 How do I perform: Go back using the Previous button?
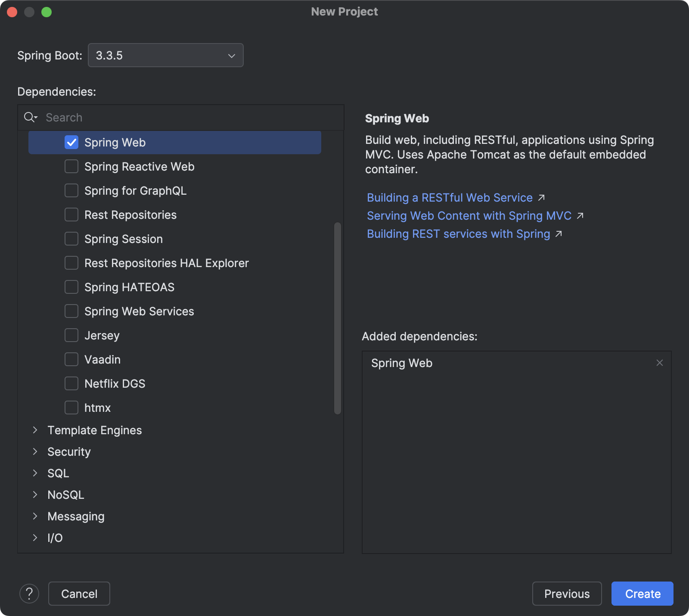click(567, 594)
